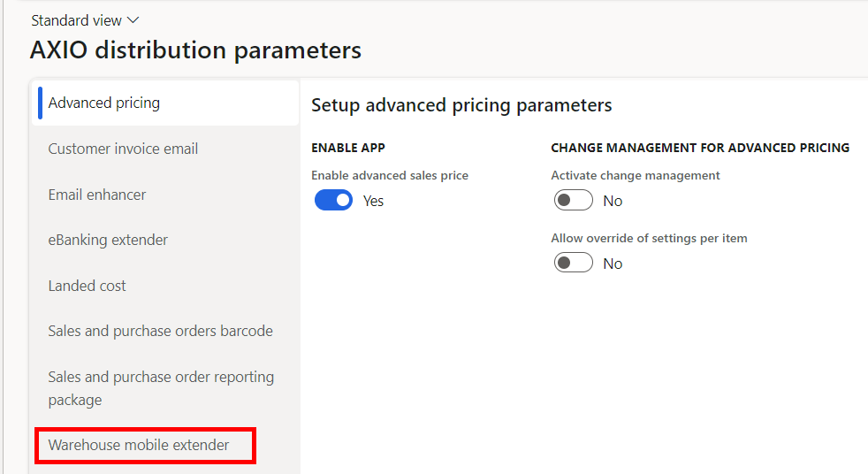Image resolution: width=868 pixels, height=474 pixels.
Task: Open the Customer invoice email tab
Action: click(165, 149)
